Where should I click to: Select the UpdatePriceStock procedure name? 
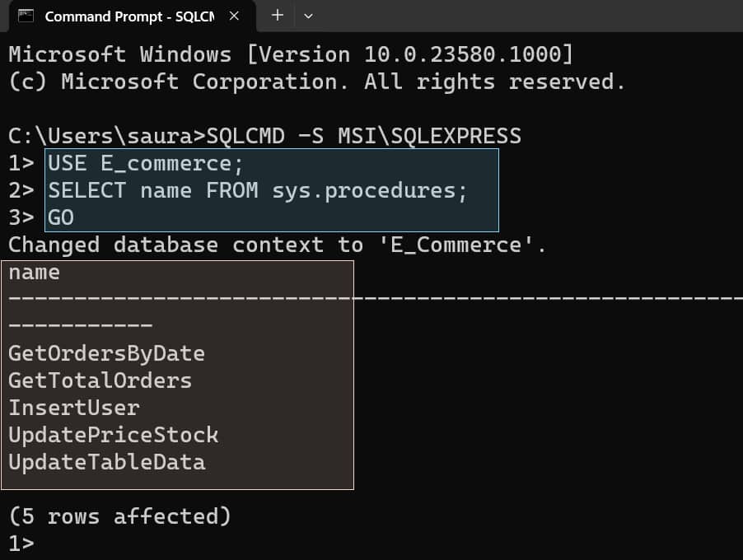click(114, 435)
